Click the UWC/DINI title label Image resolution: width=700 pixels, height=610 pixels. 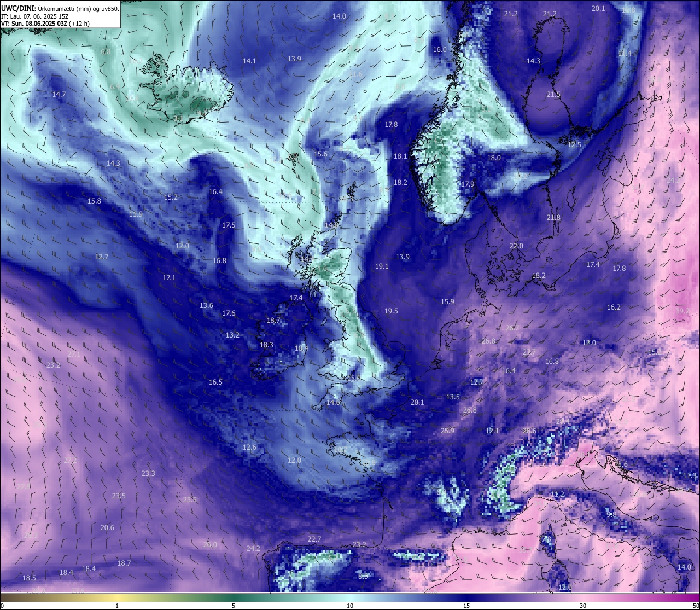coord(19,9)
